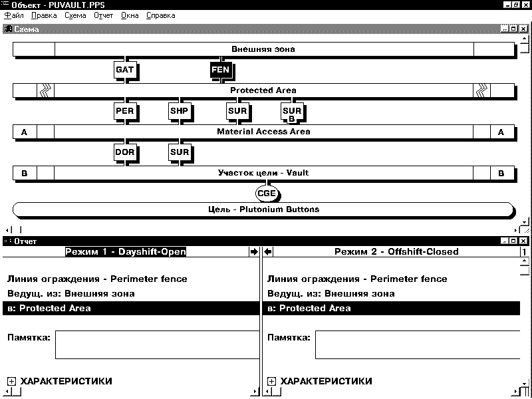The image size is (532, 399).
Task: Click Схема horizontal scrollbar left arrow
Action: pos(7,230)
